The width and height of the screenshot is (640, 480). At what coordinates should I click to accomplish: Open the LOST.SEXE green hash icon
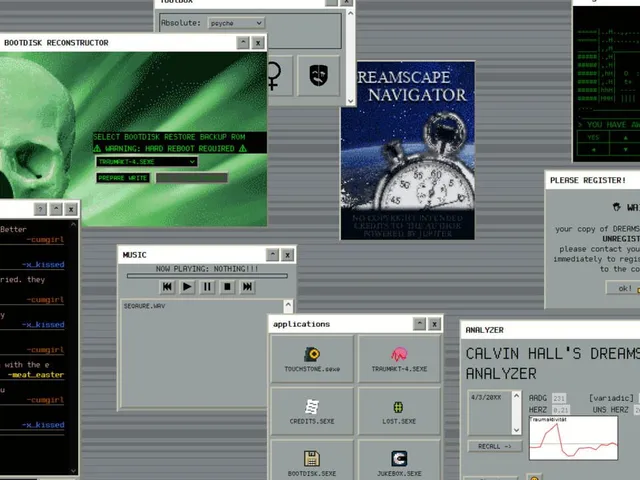399,411
